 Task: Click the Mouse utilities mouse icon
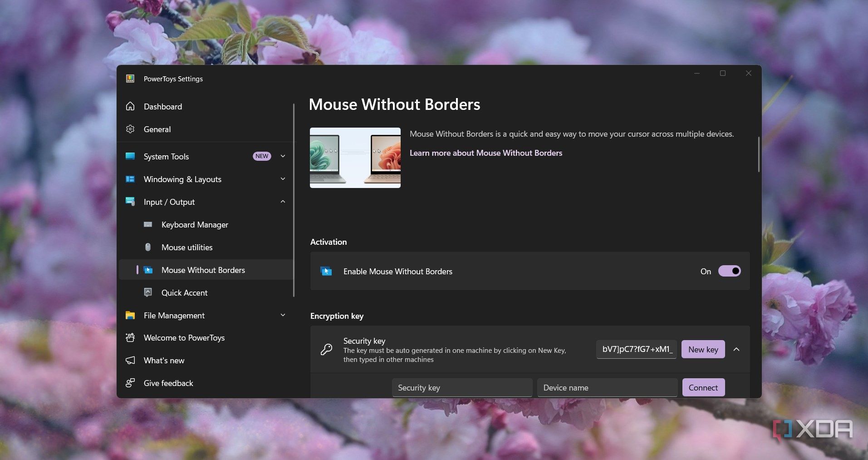pos(148,247)
